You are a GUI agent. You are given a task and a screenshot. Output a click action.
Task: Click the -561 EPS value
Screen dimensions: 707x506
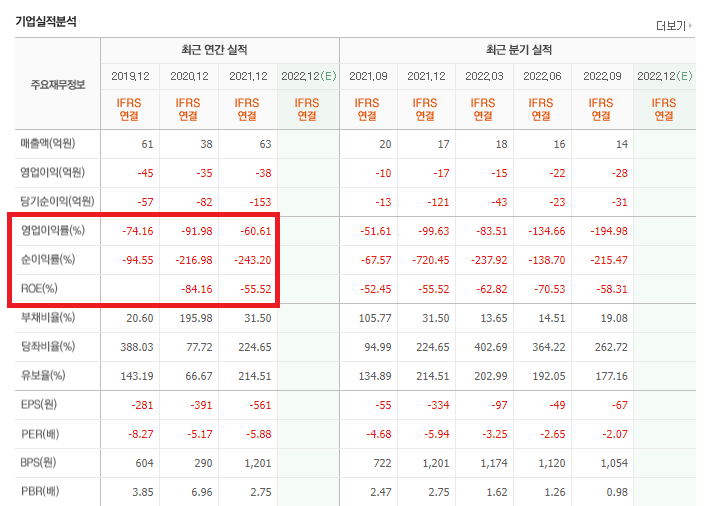[260, 405]
